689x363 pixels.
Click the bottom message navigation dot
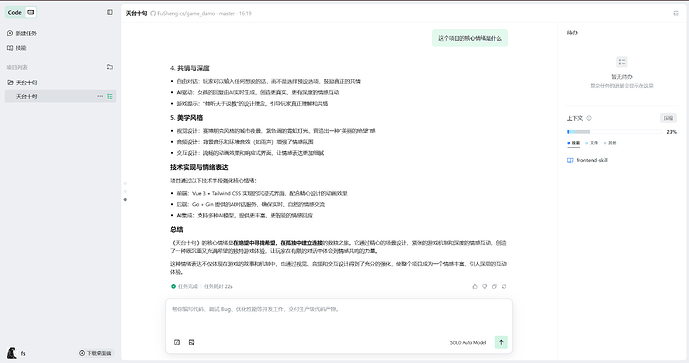(x=125, y=200)
